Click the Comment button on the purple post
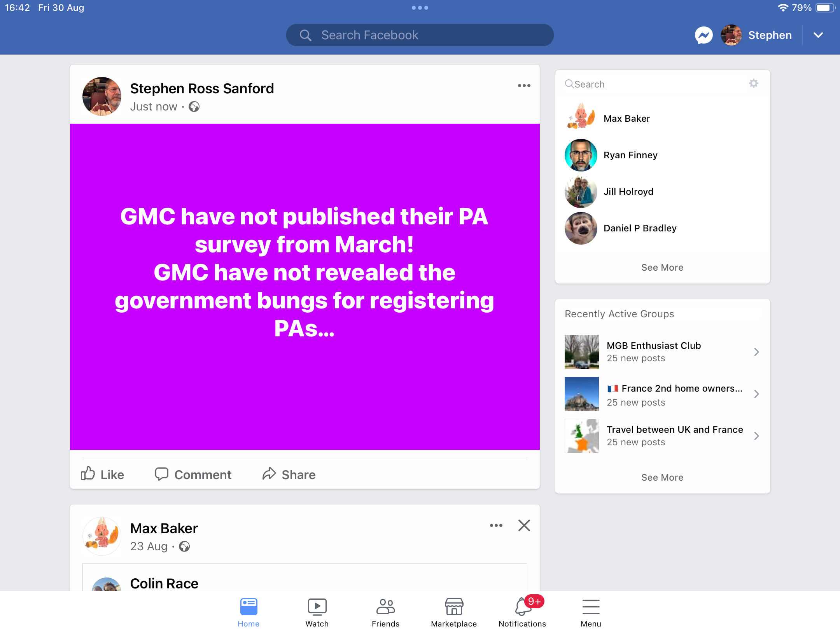 (193, 474)
